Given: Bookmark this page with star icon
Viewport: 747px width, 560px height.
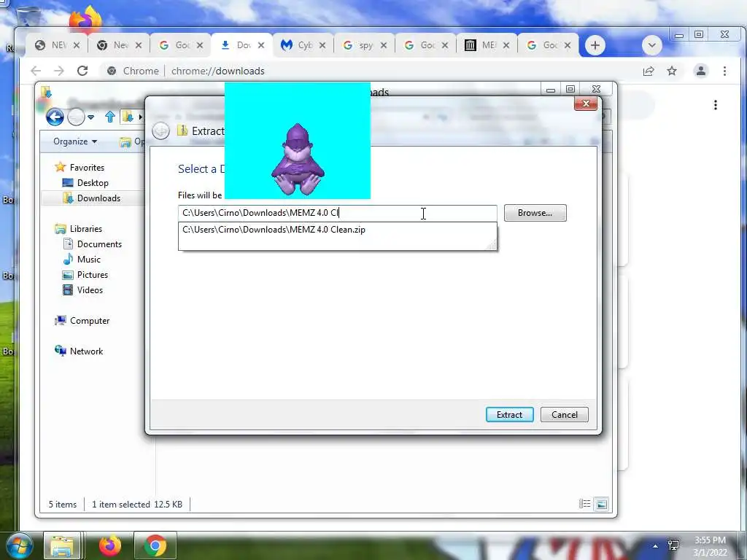Looking at the screenshot, I should coord(672,71).
